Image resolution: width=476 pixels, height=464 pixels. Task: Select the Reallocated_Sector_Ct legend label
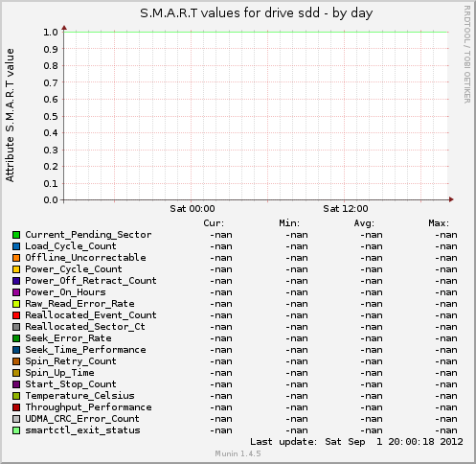[x=85, y=327]
